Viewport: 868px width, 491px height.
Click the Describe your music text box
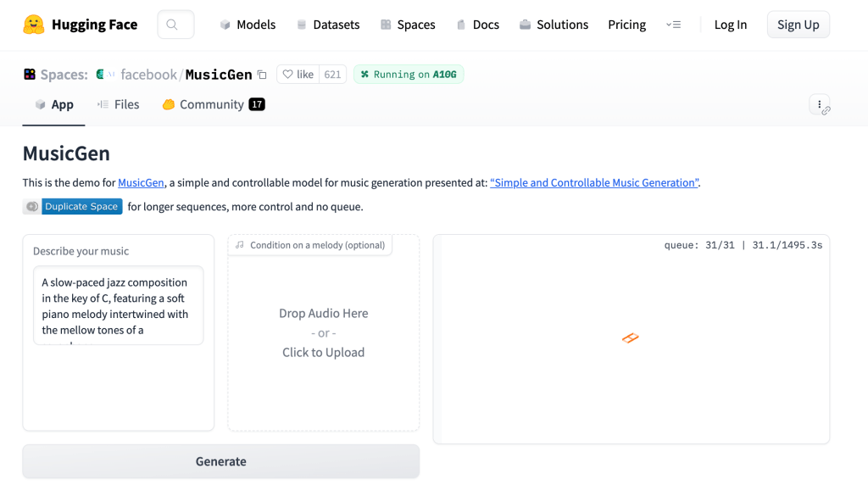click(x=118, y=305)
